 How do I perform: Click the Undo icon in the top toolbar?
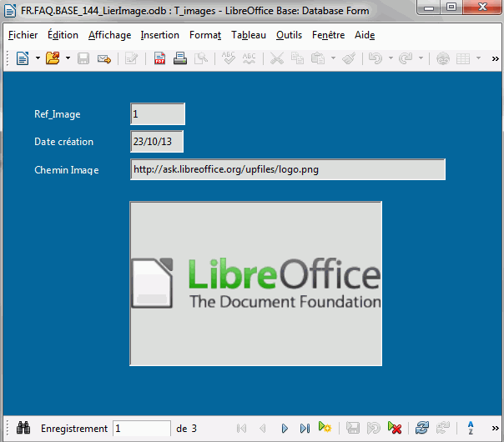[x=375, y=58]
